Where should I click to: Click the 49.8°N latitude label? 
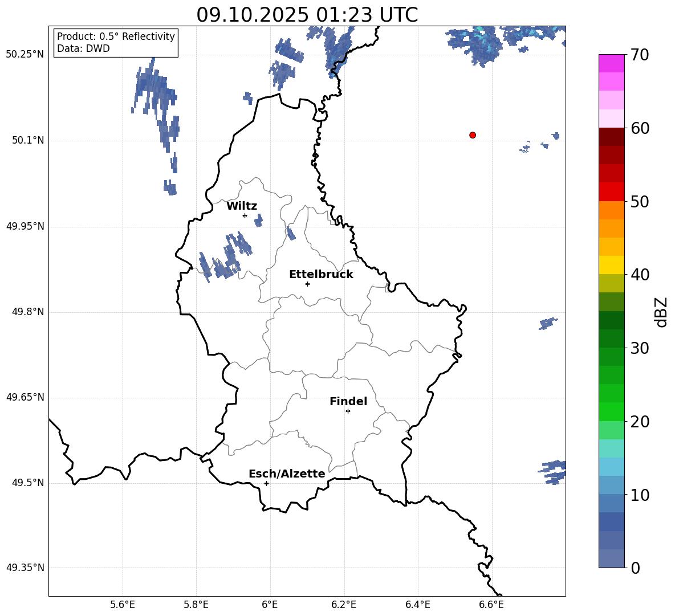coord(27,312)
